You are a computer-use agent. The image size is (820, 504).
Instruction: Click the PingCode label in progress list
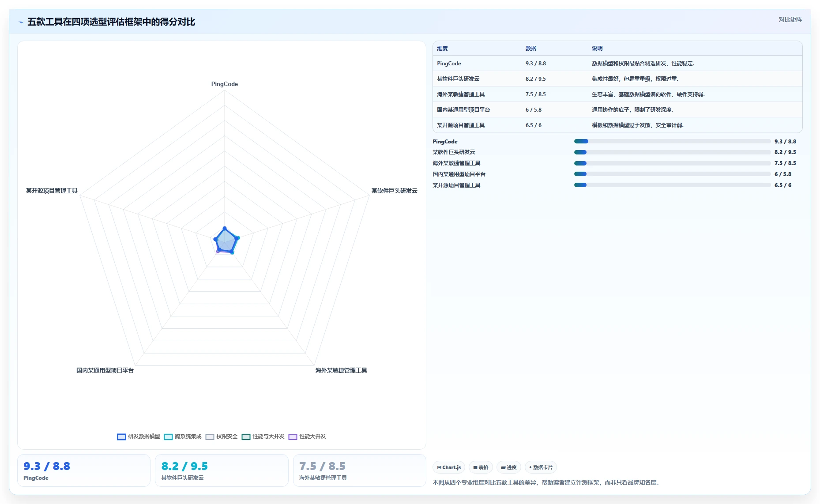445,142
